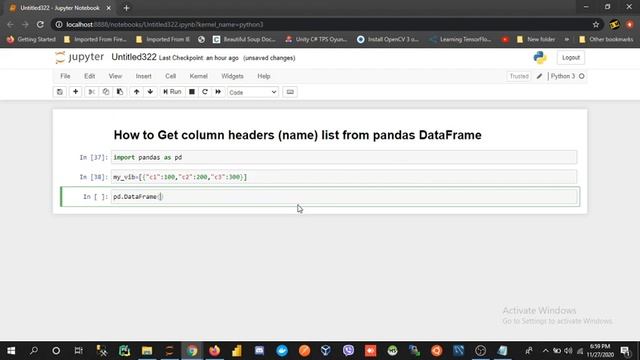Open Chrome from the taskbar

pos(192,351)
